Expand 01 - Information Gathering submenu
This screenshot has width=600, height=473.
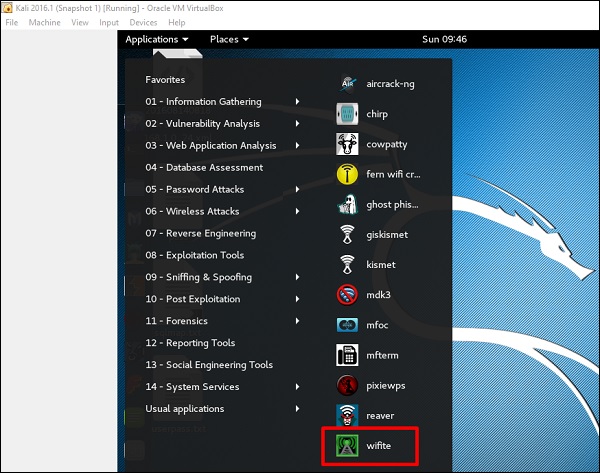pos(203,102)
